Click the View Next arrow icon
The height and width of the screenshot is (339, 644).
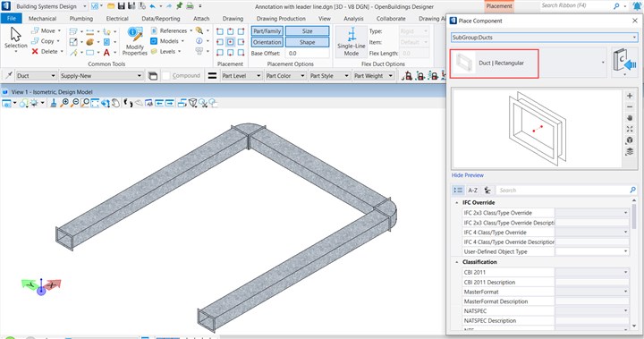[x=170, y=103]
